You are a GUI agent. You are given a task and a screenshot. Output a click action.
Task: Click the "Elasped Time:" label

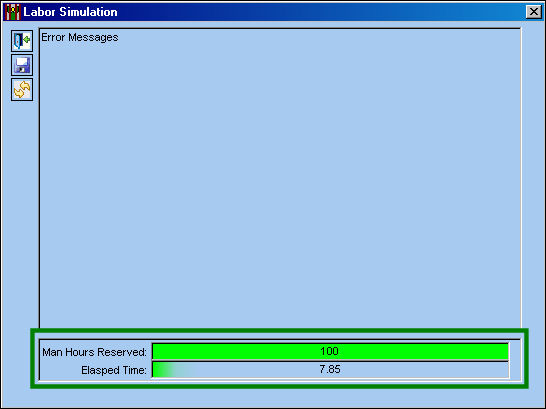tap(114, 370)
